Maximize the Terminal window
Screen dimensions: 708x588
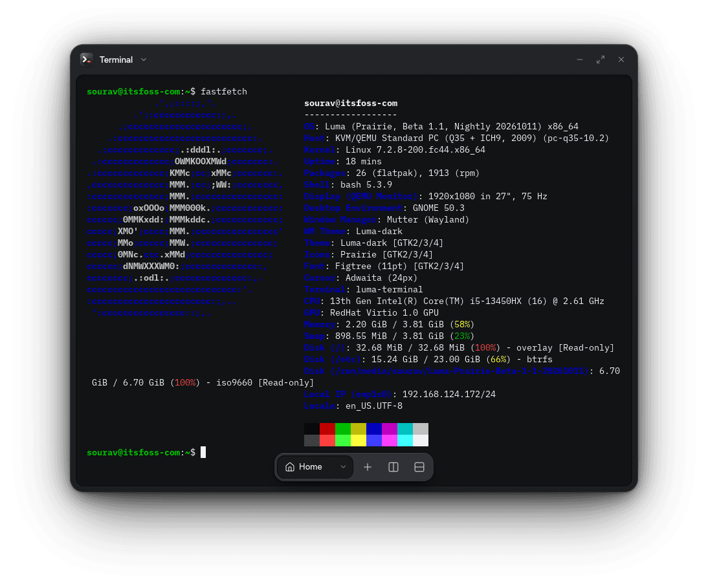(601, 60)
